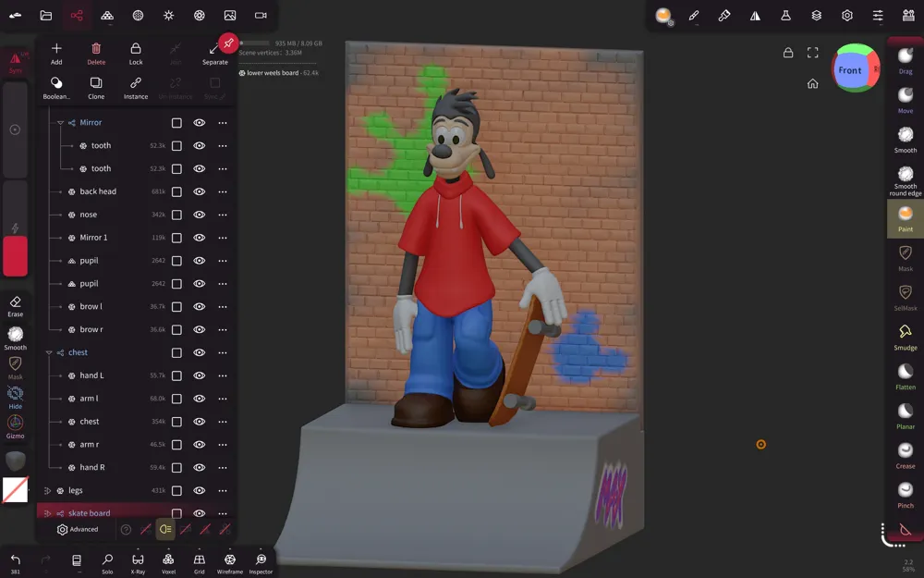Click the Home view reset icon
The width and height of the screenshot is (924, 578).
click(x=812, y=84)
